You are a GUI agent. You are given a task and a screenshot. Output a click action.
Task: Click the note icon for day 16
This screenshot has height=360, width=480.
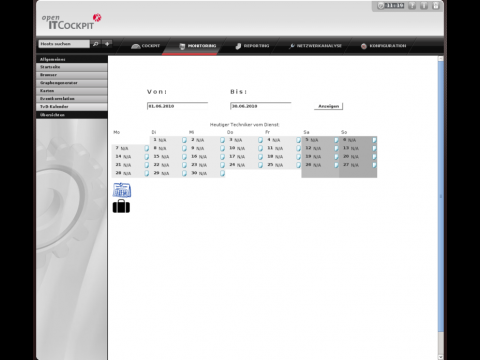pyautogui.click(x=222, y=157)
